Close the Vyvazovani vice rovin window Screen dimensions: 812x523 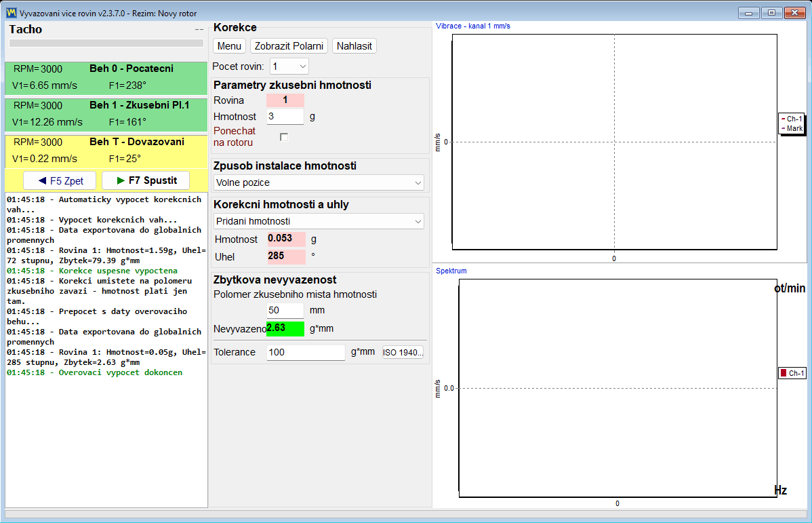[x=794, y=13]
